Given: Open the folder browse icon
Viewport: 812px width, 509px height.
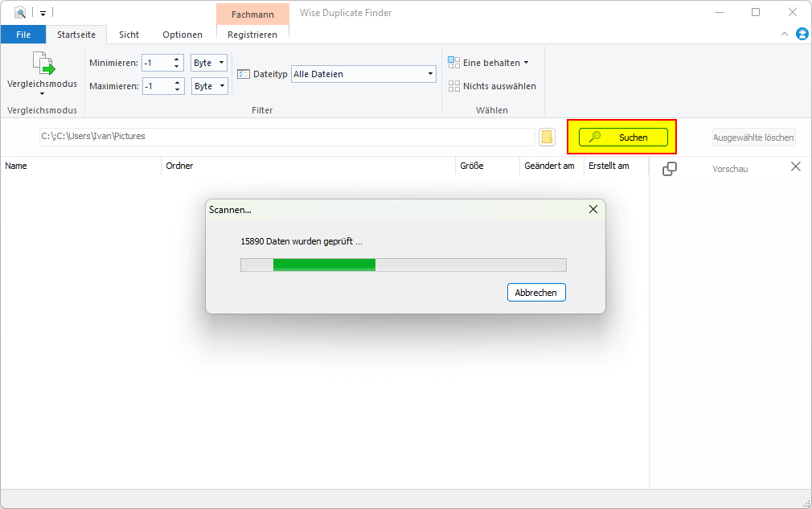Looking at the screenshot, I should 547,138.
